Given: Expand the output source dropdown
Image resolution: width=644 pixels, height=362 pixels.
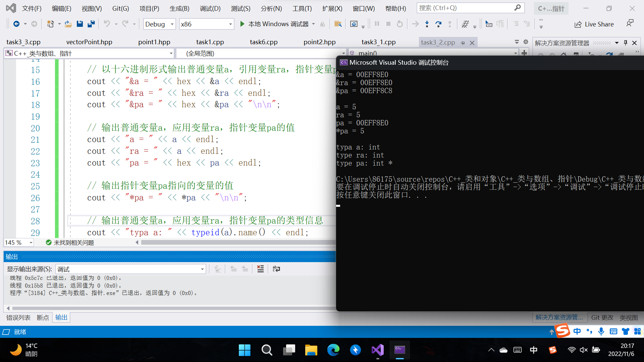Looking at the screenshot, I should [x=202, y=269].
